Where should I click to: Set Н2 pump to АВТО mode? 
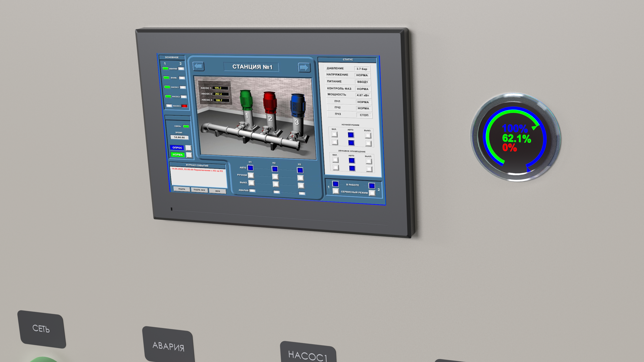tap(275, 169)
